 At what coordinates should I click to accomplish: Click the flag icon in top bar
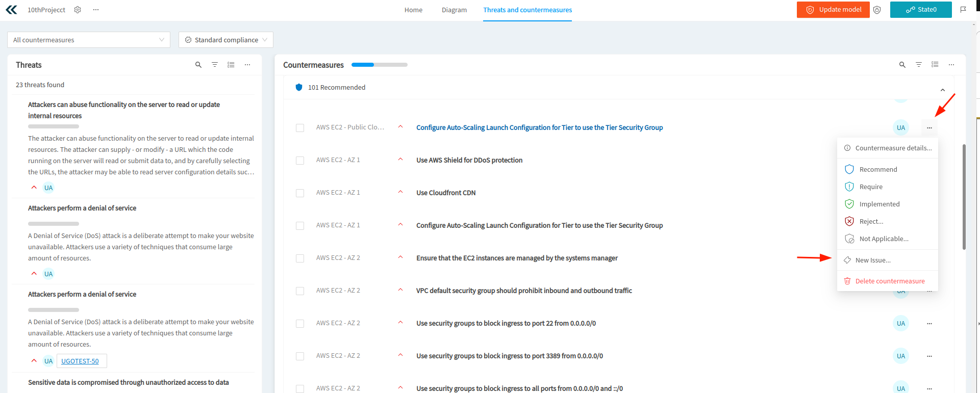[963, 10]
